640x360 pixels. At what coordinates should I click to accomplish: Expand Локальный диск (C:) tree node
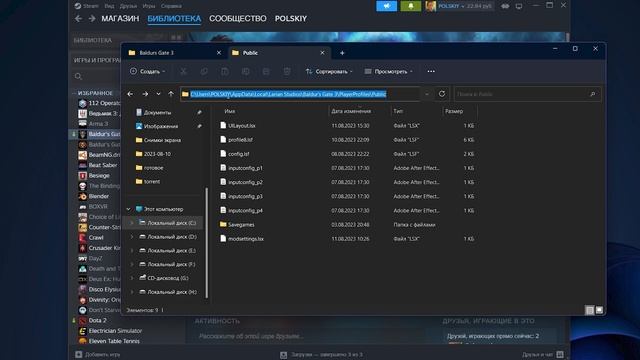(x=131, y=223)
